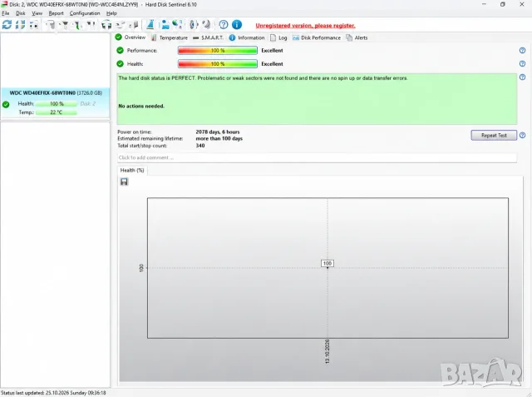Viewport: 532px width, 397px height.
Task: Click the 100 data point label on graph
Action: pyautogui.click(x=327, y=263)
